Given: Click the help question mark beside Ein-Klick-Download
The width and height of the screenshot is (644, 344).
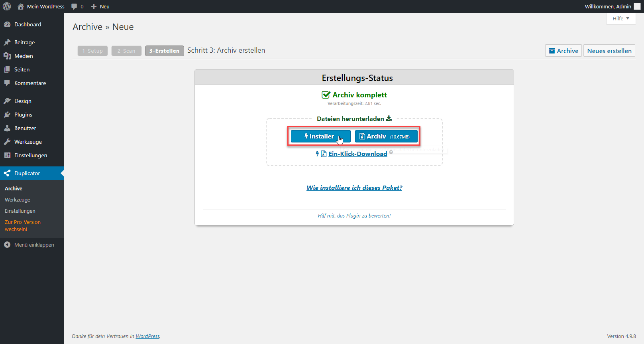Looking at the screenshot, I should click(x=391, y=152).
